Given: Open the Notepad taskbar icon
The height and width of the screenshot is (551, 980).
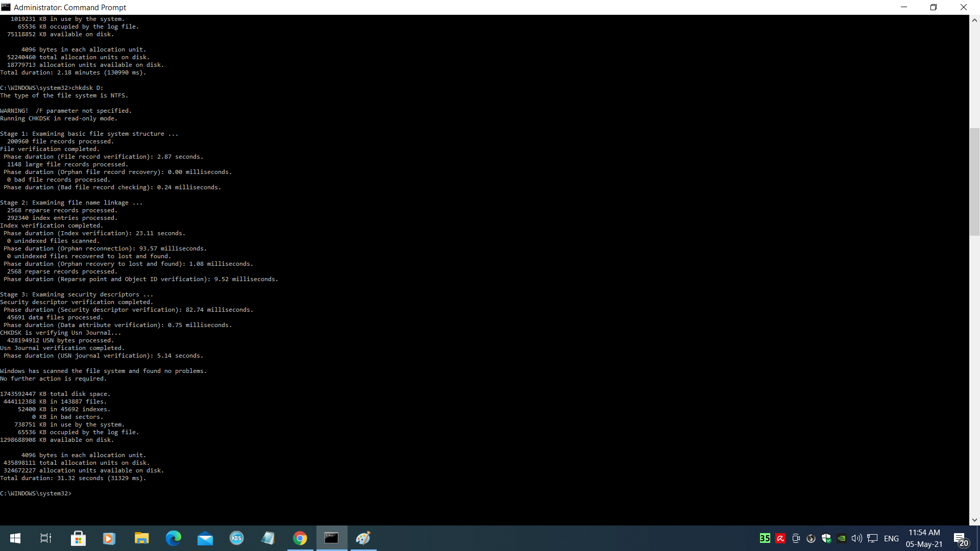Looking at the screenshot, I should [x=268, y=538].
